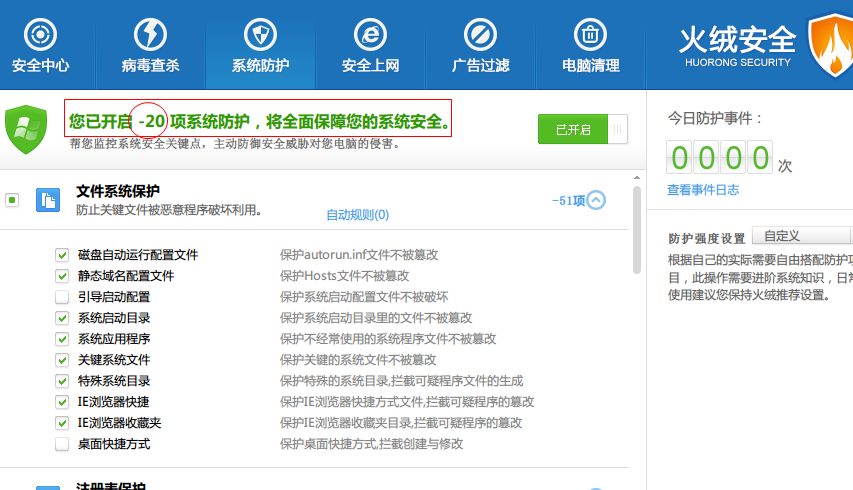
Task: Click the Huorong flame shield logo
Action: [x=829, y=48]
